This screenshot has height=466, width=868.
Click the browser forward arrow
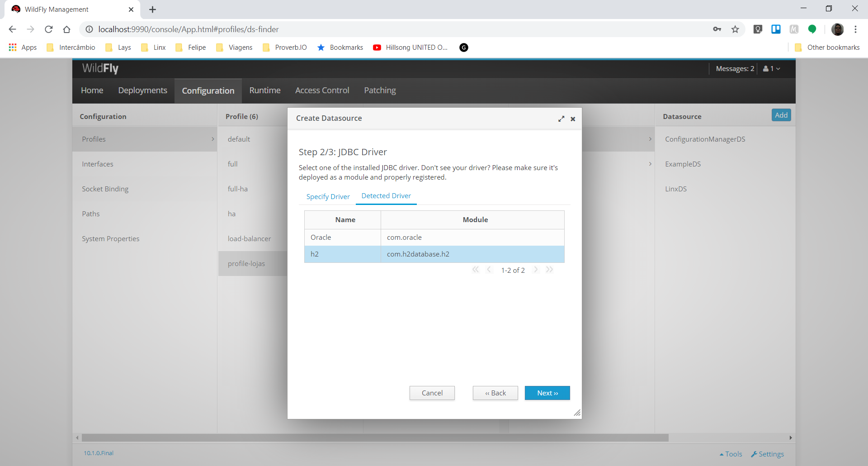[30, 29]
